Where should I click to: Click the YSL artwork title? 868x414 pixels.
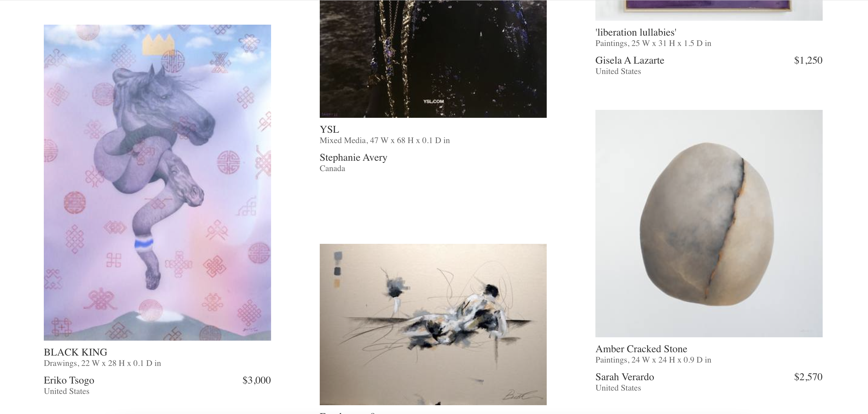(x=329, y=129)
